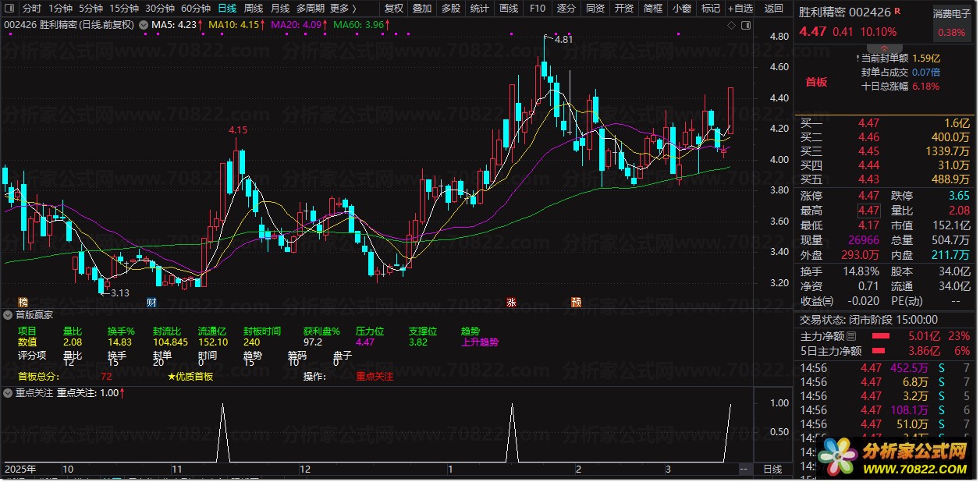This screenshot has width=980, height=482.
Task: Click the boxed 最高 value 4.47
Action: [868, 211]
